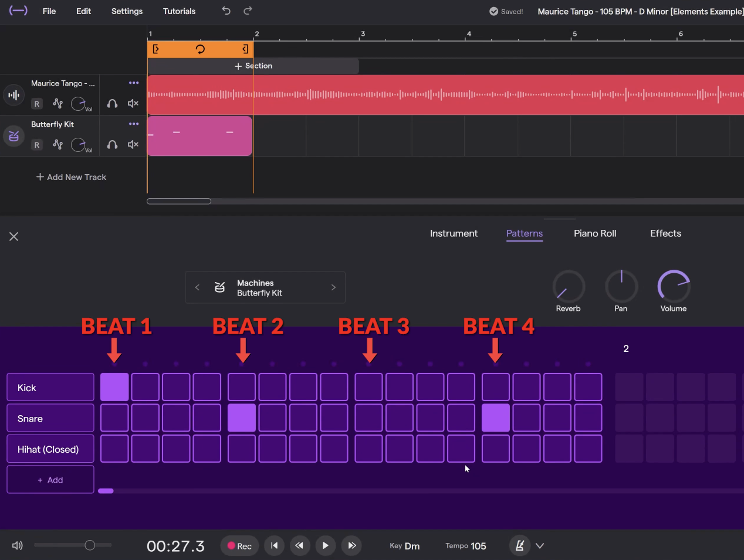Start recording with the Rec button

click(x=239, y=546)
